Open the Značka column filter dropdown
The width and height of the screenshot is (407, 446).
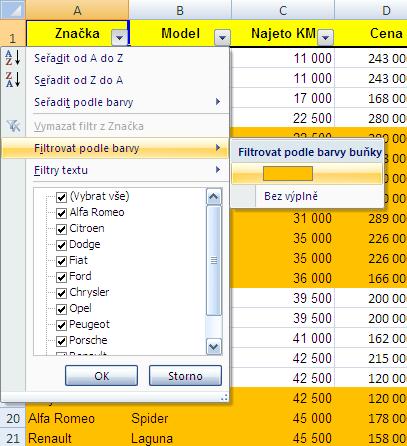[119, 37]
